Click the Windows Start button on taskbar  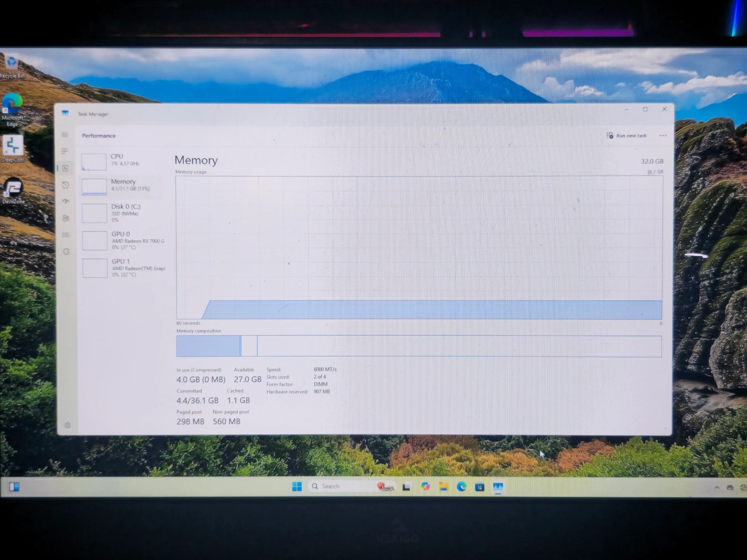click(297, 486)
